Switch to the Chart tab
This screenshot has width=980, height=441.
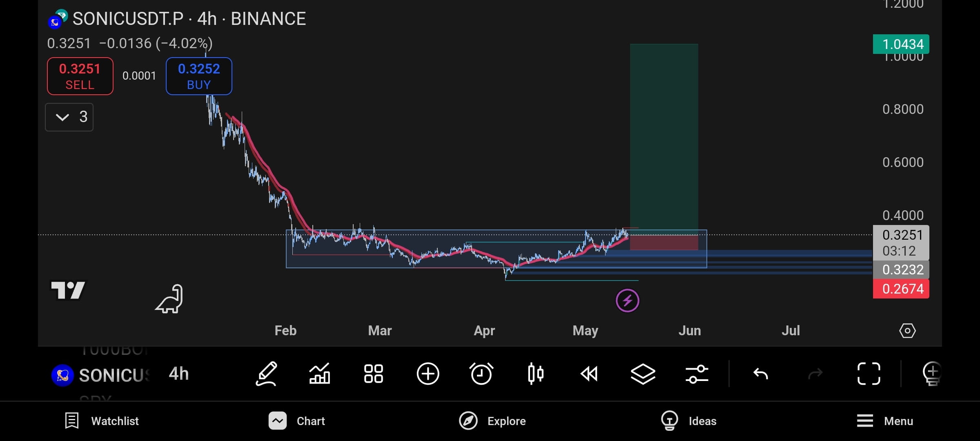point(297,421)
